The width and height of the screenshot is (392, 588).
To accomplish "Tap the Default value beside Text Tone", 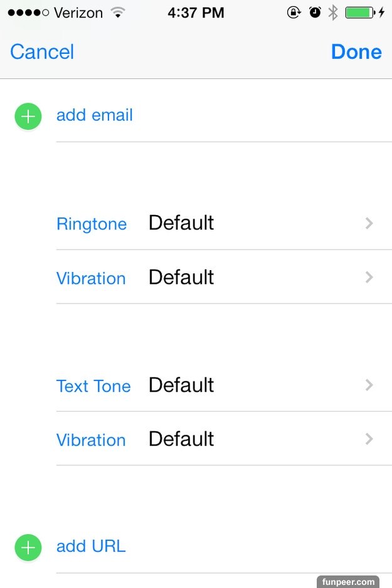I will tap(181, 384).
